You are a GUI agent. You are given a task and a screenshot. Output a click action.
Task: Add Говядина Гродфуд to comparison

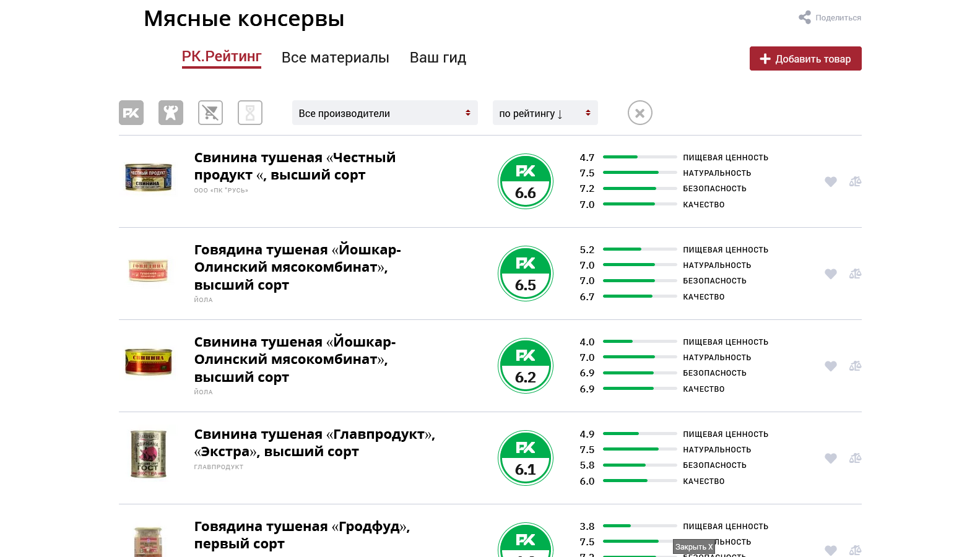click(855, 550)
